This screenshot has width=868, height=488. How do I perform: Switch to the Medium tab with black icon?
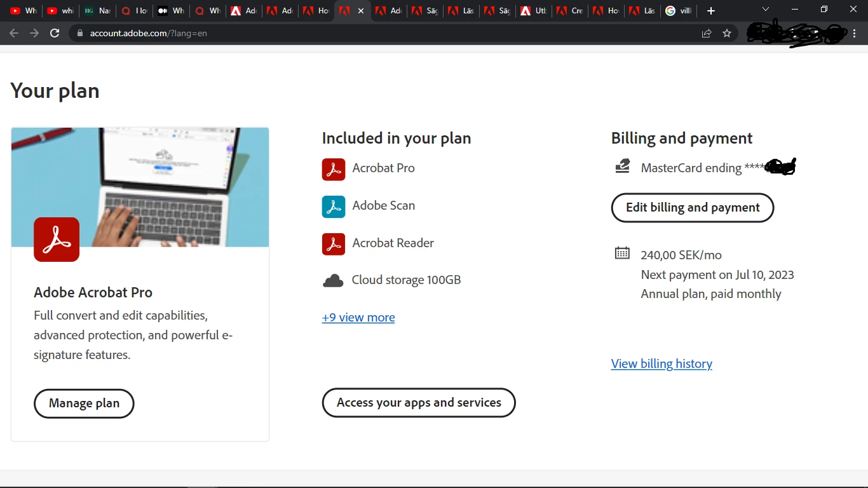pyautogui.click(x=170, y=11)
